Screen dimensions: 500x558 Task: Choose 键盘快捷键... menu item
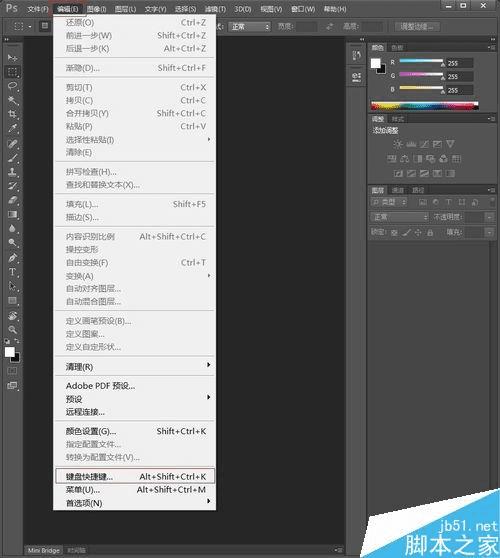135,477
